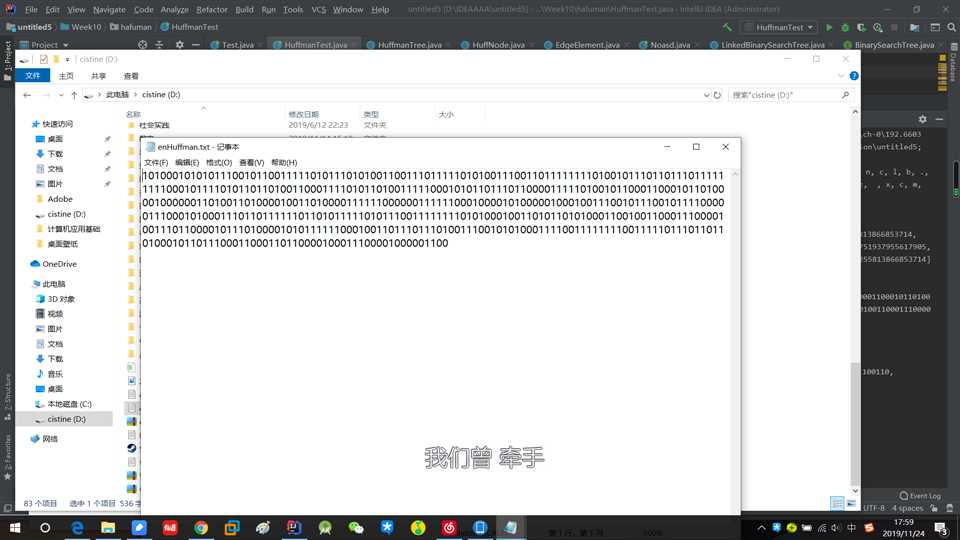Open HuffmanTest run configuration dropdown
960x540 pixels.
click(779, 28)
